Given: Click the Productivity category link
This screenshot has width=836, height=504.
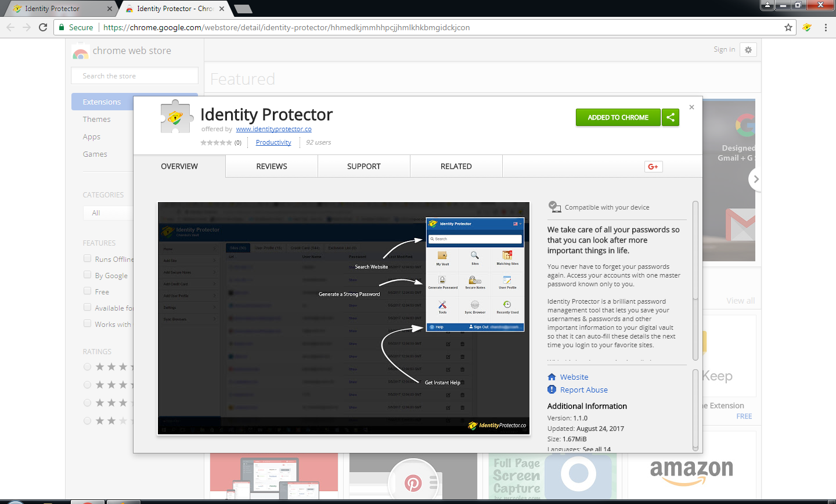Looking at the screenshot, I should pyautogui.click(x=273, y=142).
